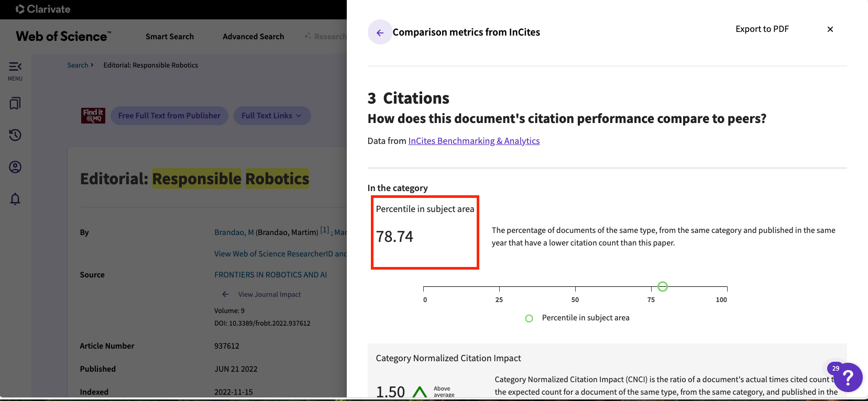Open the Smart Search tab
Image resolution: width=868 pixels, height=401 pixels.
pos(170,37)
